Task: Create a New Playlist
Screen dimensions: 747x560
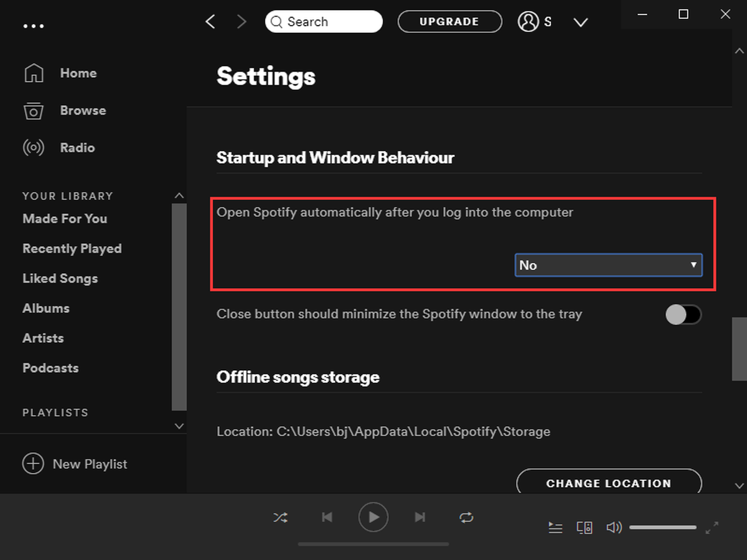Action: click(75, 464)
